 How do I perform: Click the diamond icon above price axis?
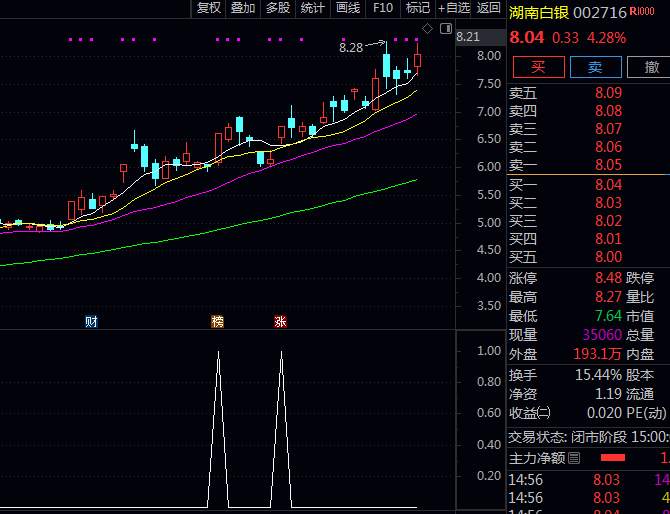428,27
